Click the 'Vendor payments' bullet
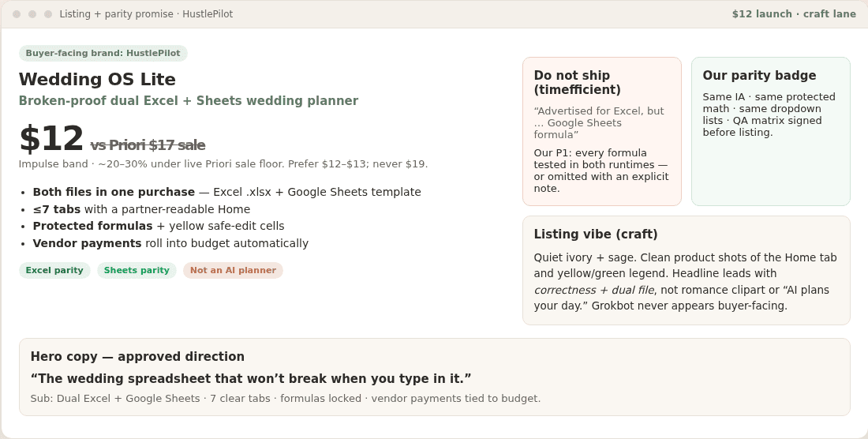 (x=170, y=243)
